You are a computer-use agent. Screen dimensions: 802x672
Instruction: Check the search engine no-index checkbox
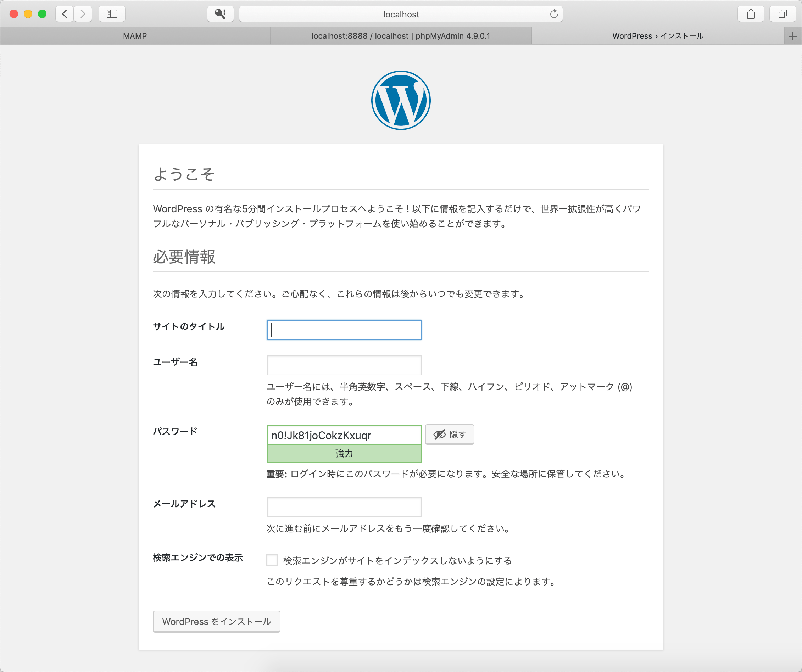272,560
